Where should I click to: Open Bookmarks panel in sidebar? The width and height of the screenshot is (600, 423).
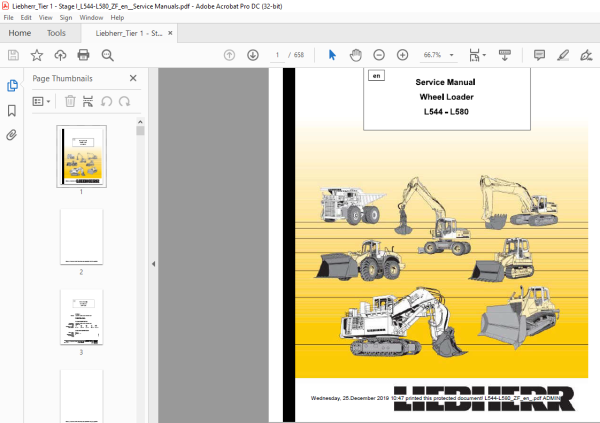coord(12,111)
